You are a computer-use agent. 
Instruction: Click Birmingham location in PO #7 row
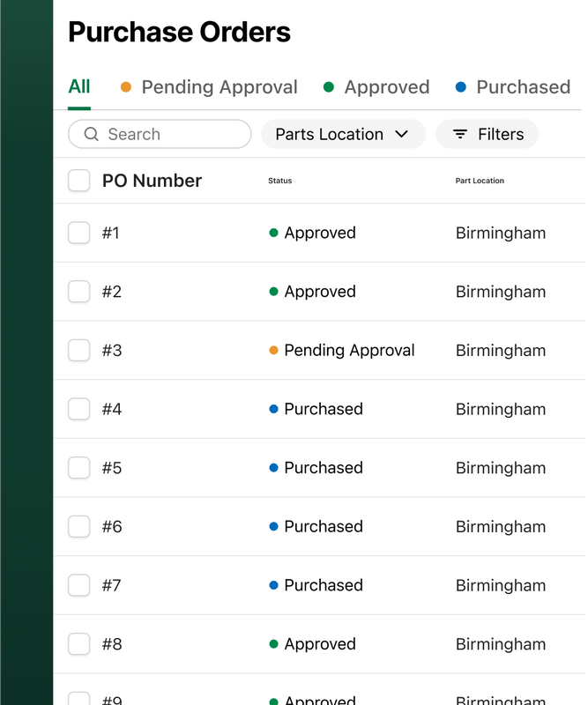coord(501,586)
